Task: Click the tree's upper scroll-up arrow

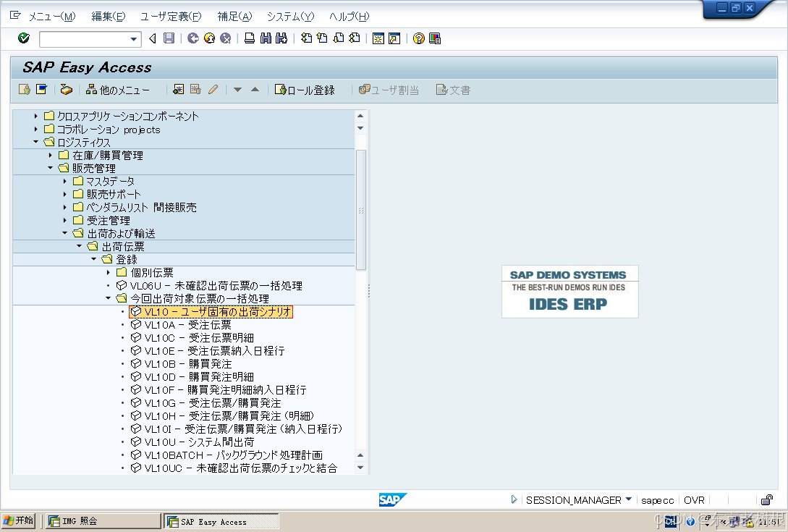Action: click(x=360, y=116)
